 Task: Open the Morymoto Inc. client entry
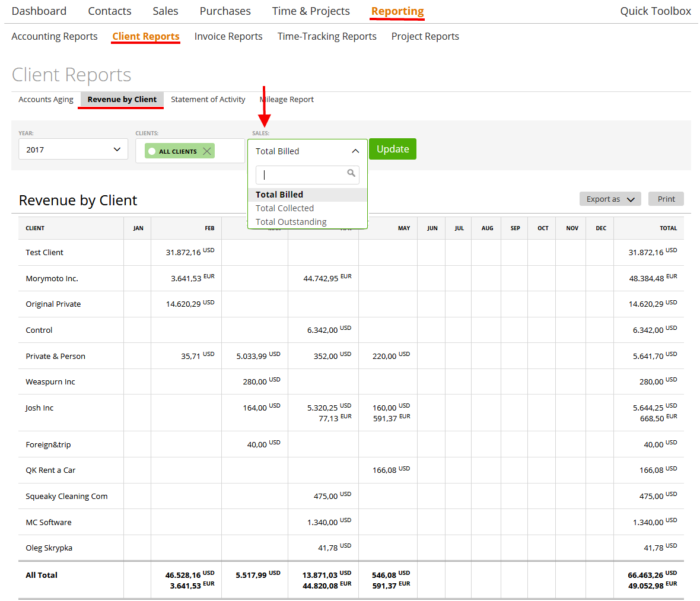click(x=53, y=278)
